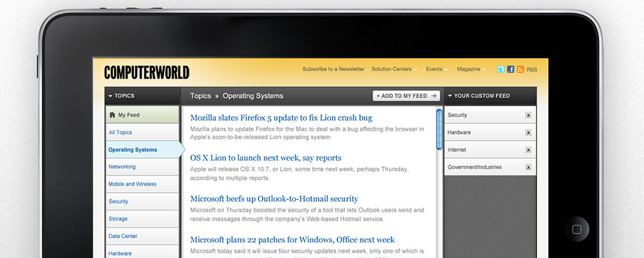This screenshot has width=644, height=258.
Task: Select My Feed in sidebar
Action: pyautogui.click(x=142, y=115)
